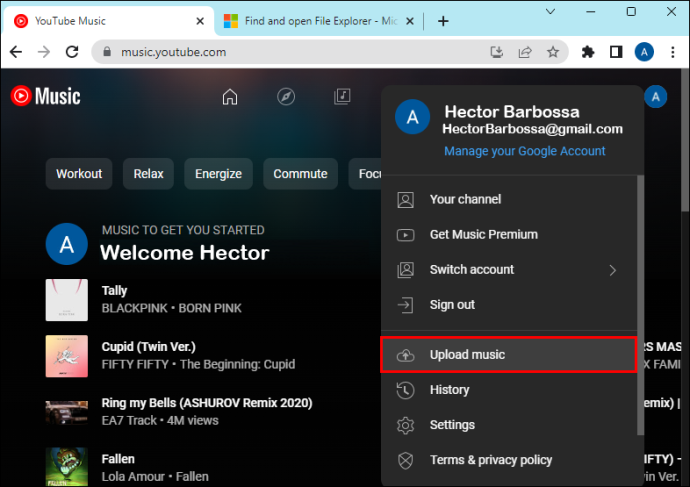Switch to Find and open File Explorer tab
This screenshot has height=487, width=690.
(x=319, y=21)
